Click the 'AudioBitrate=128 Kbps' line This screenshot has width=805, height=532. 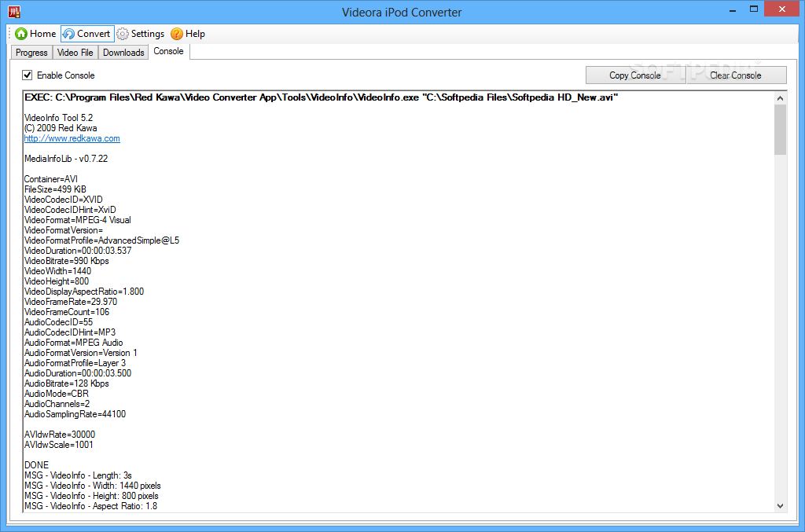point(66,383)
